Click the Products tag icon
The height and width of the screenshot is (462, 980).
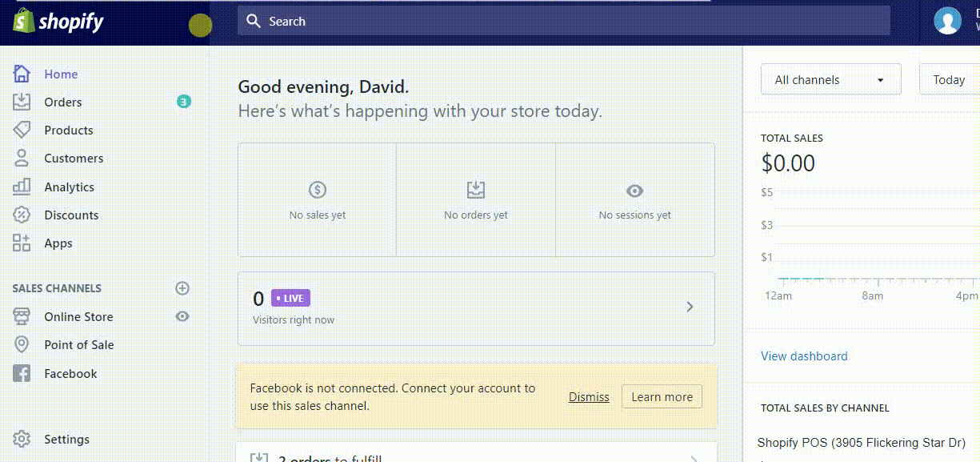22,130
